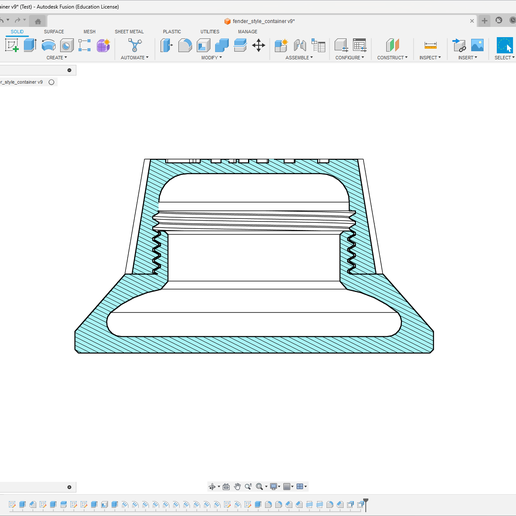The image size is (516, 516).
Task: Expand the INSERT dropdown
Action: click(x=468, y=58)
